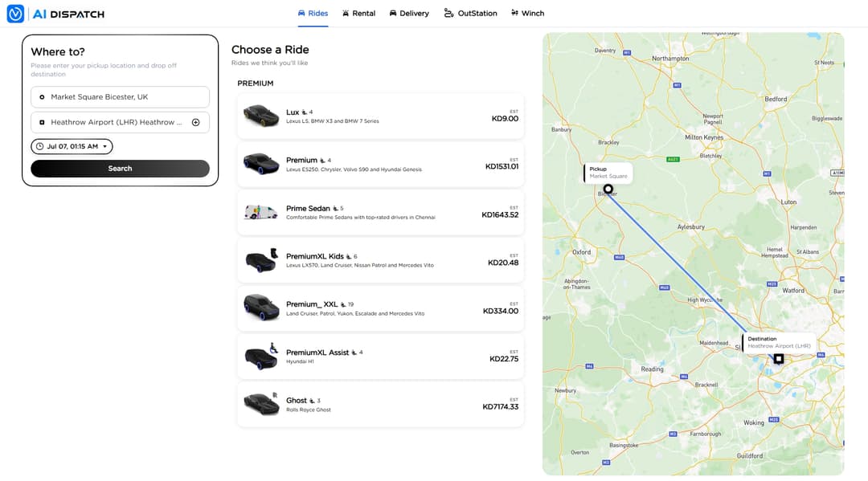Image resolution: width=868 pixels, height=481 pixels.
Task: Click the PremiumXL Kids car thumbnail
Action: point(261,260)
